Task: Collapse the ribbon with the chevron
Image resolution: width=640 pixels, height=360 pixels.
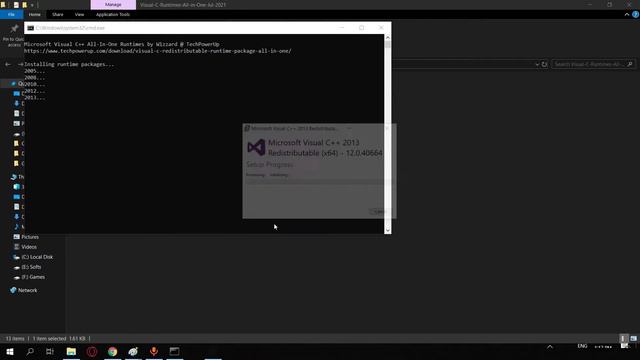Action: (627, 14)
